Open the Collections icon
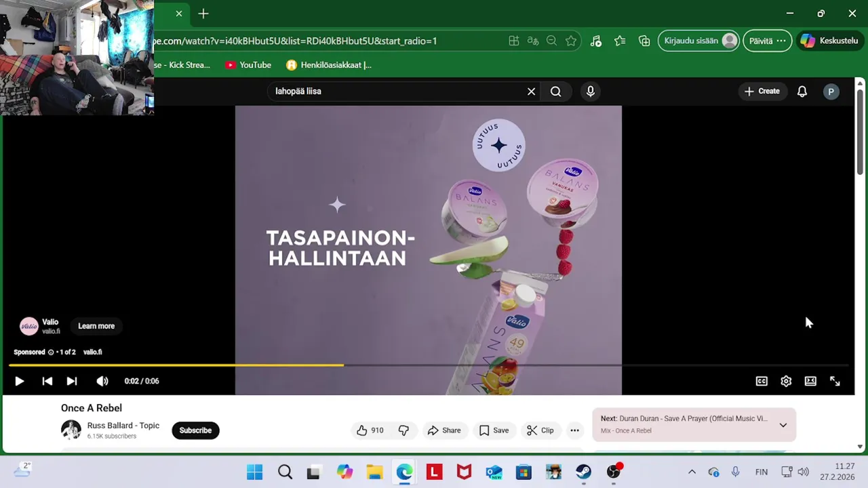Viewport: 868px width, 488px height. pyautogui.click(x=644, y=41)
